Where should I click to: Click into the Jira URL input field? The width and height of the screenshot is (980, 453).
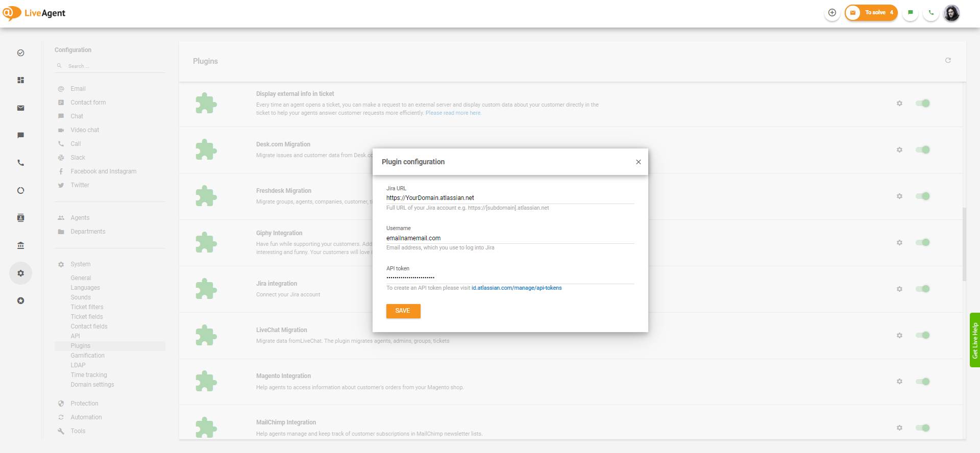pos(509,198)
